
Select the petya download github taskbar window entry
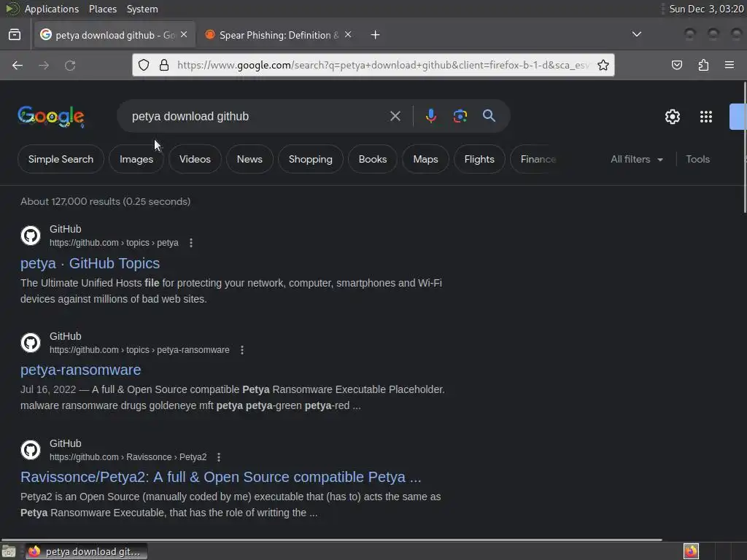[x=86, y=551]
